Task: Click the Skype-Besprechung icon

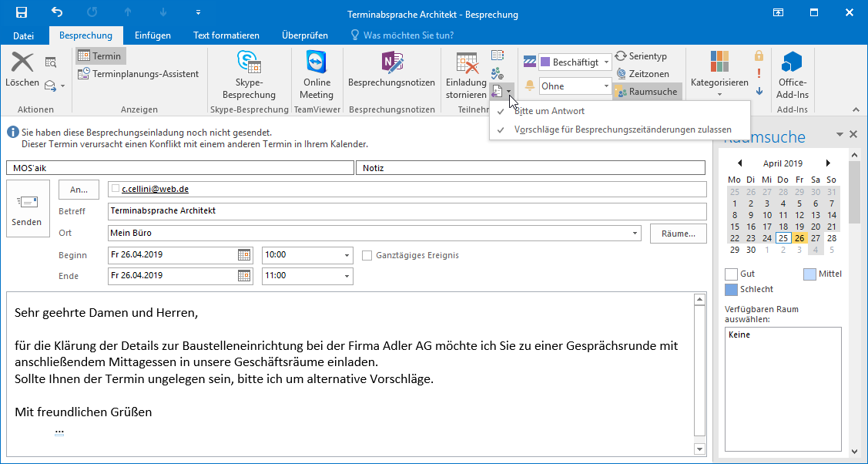Action: [248, 62]
